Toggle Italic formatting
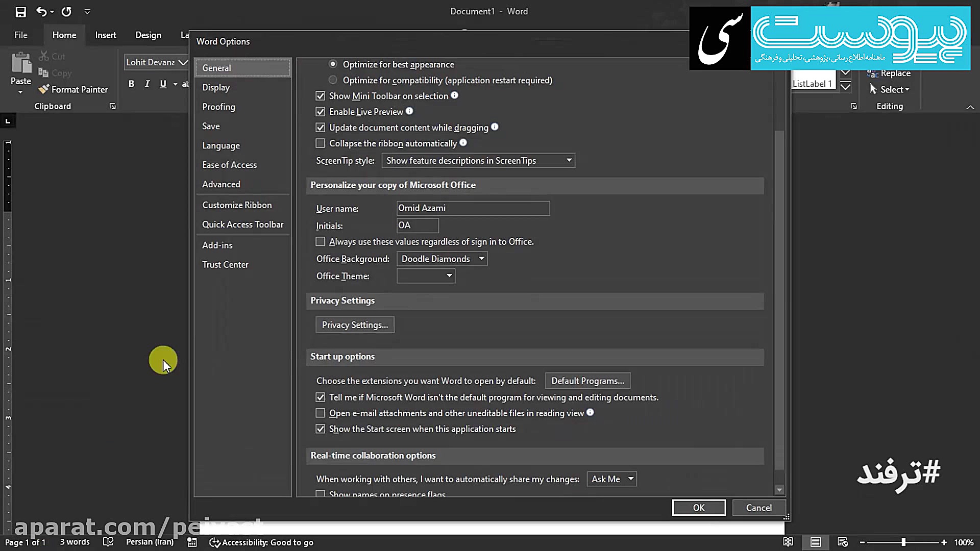The image size is (980, 551). [147, 84]
